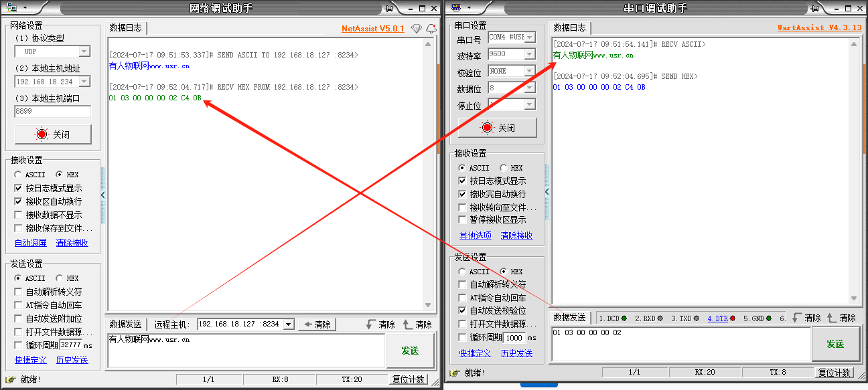Click 复位计数 in the UartAssist status bar
The image size is (868, 390).
click(835, 373)
